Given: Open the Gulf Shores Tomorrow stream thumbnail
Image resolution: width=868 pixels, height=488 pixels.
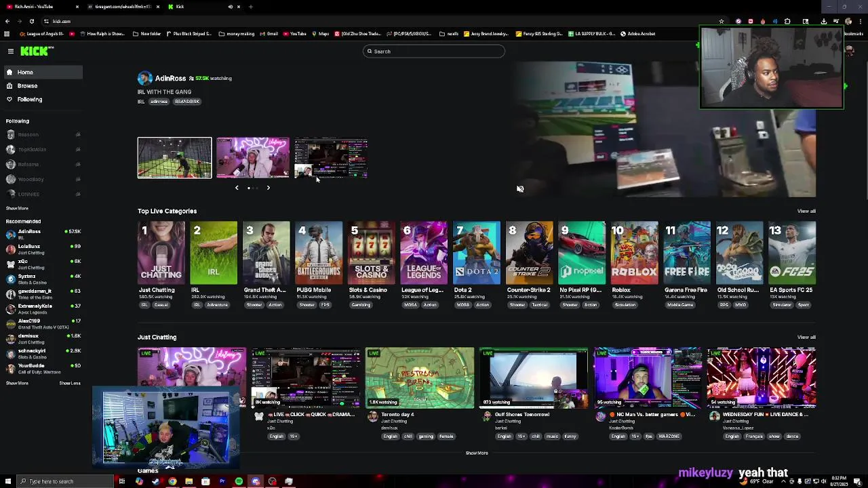Looking at the screenshot, I should tap(534, 378).
